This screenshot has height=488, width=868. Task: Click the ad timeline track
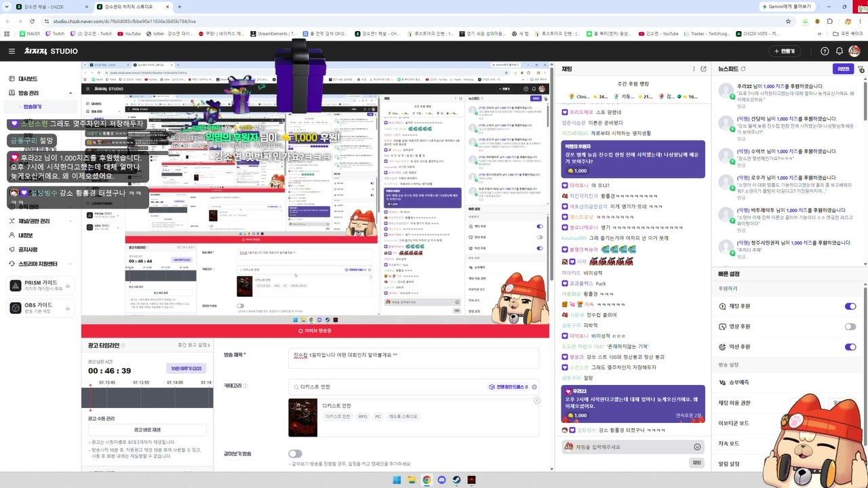point(147,397)
